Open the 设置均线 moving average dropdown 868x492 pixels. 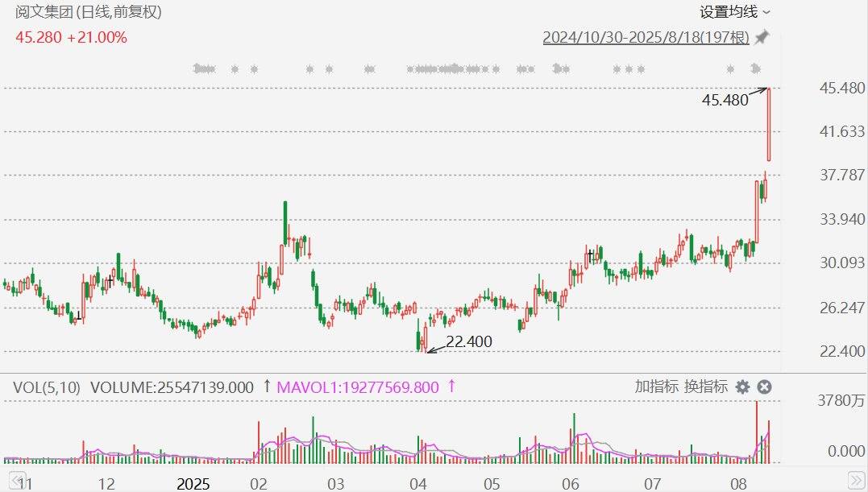729,12
